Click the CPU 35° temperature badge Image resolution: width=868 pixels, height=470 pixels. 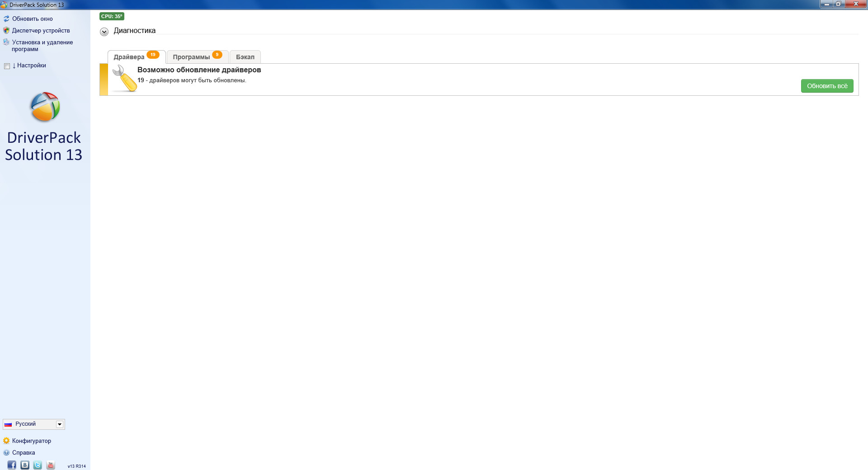click(112, 16)
